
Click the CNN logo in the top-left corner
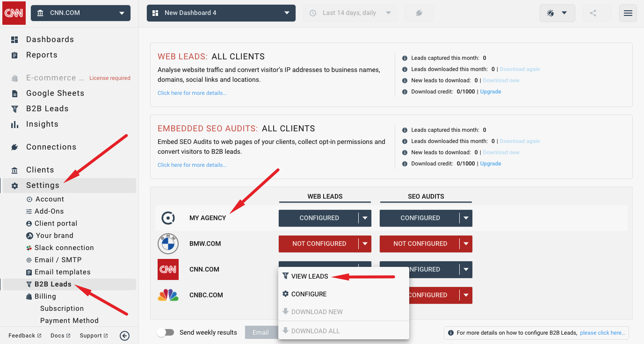pyautogui.click(x=14, y=13)
